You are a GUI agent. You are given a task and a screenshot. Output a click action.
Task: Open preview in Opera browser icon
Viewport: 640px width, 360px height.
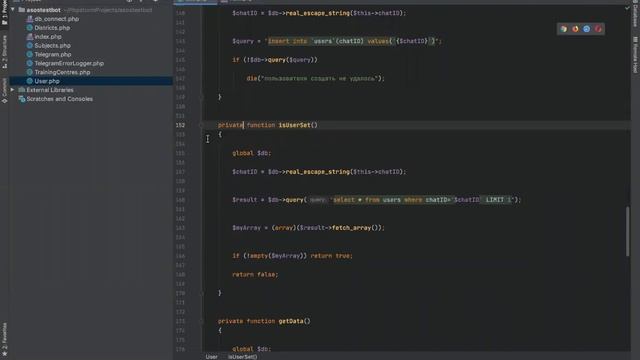click(598, 29)
